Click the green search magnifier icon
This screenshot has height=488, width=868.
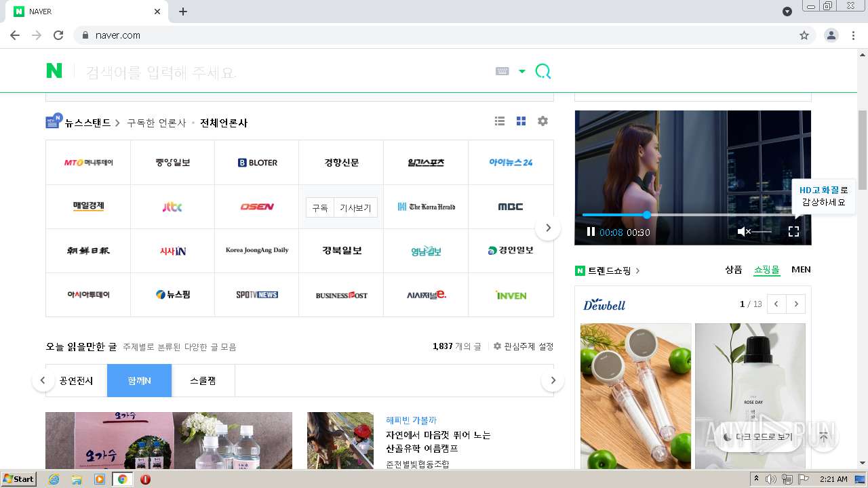[x=543, y=71]
